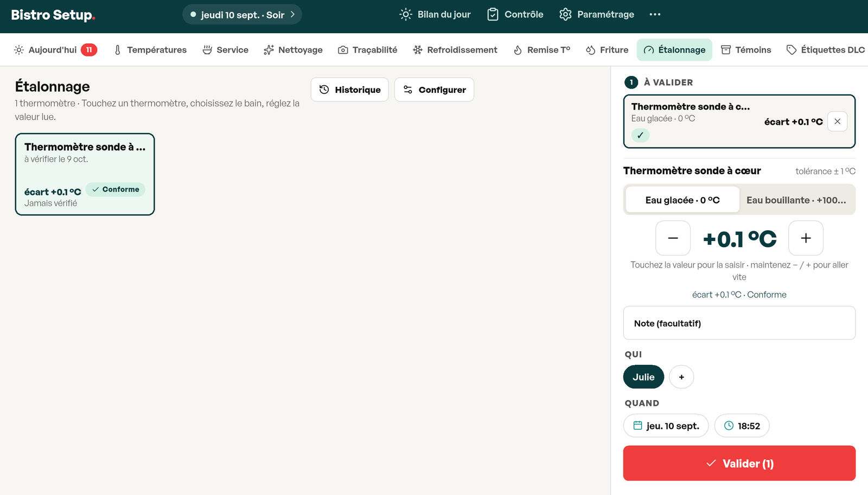
Task: Click the À VALIDER count badge
Action: (631, 82)
